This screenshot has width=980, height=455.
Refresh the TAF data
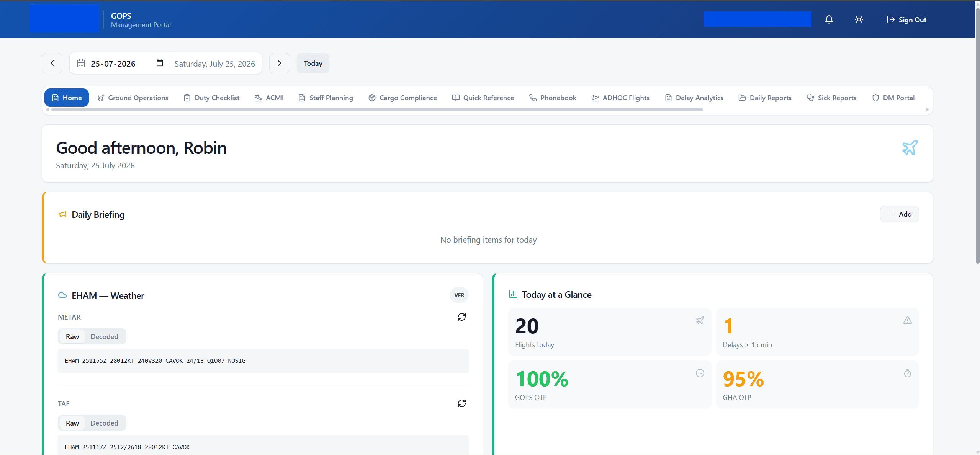click(x=461, y=403)
